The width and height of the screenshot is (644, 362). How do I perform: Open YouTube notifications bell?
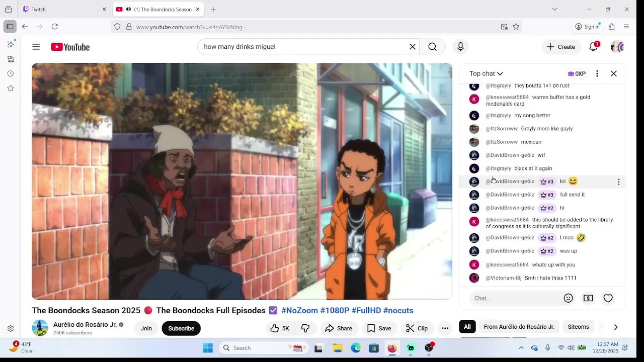tap(594, 47)
